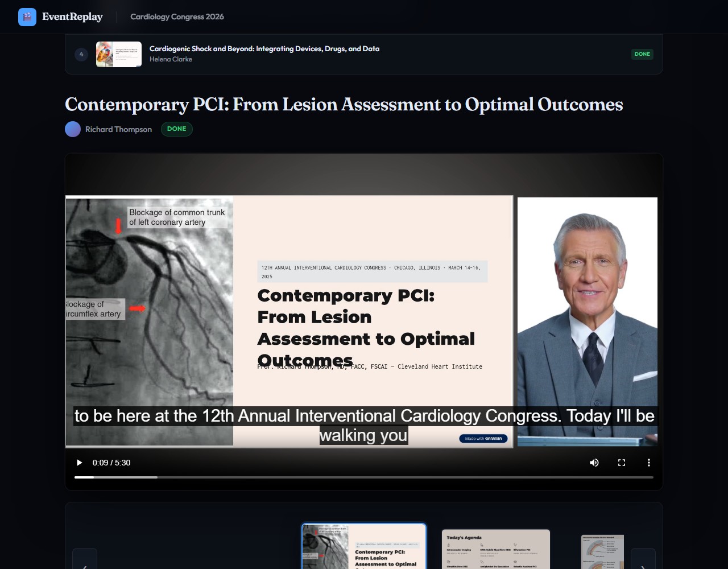728x569 pixels.
Task: Toggle mute using the speaker icon
Action: tap(594, 463)
